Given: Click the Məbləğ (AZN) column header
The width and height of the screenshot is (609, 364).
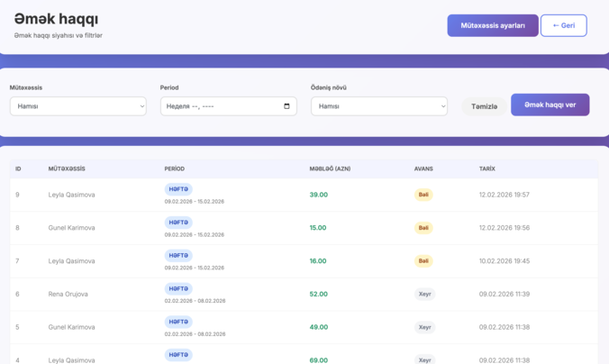Looking at the screenshot, I should [330, 168].
